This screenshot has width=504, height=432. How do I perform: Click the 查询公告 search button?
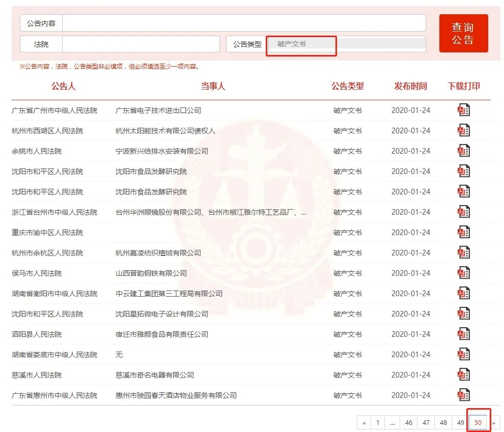[x=463, y=34]
